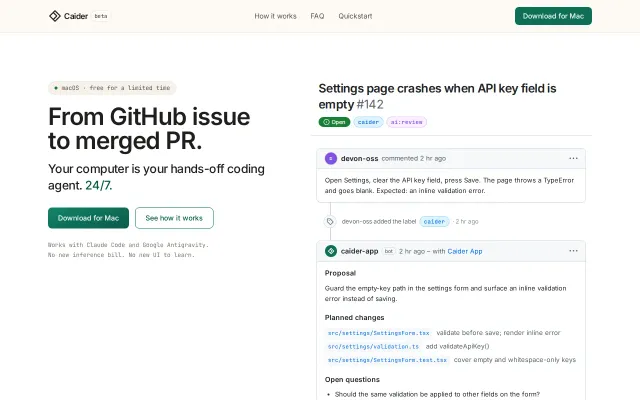Click the green Open status badge
Screen dimensions: 640x400
point(334,122)
